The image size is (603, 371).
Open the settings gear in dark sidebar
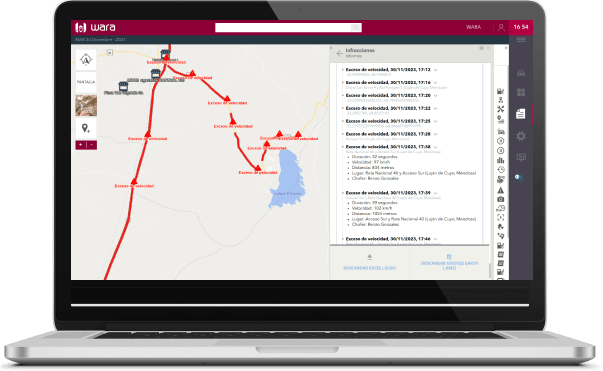point(521,136)
